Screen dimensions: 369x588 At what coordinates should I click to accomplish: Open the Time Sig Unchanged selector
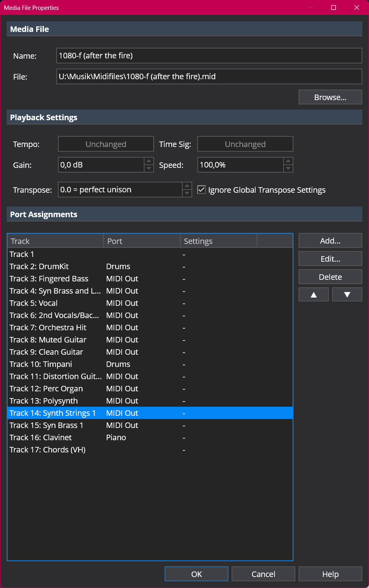click(245, 144)
